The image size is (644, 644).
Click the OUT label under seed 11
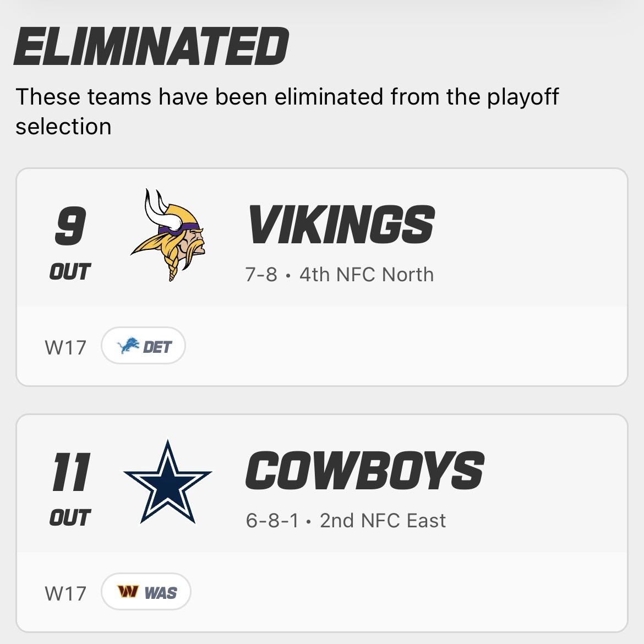click(70, 517)
